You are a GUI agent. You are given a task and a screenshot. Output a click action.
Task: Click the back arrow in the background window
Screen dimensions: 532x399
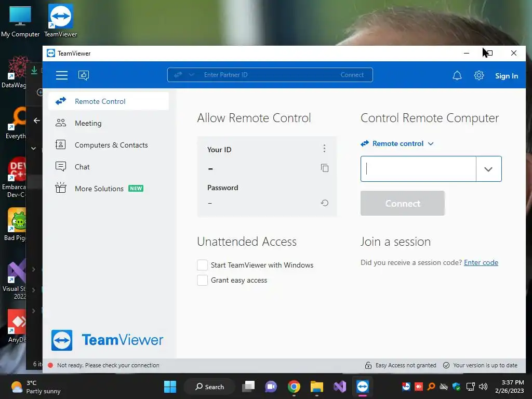[37, 121]
